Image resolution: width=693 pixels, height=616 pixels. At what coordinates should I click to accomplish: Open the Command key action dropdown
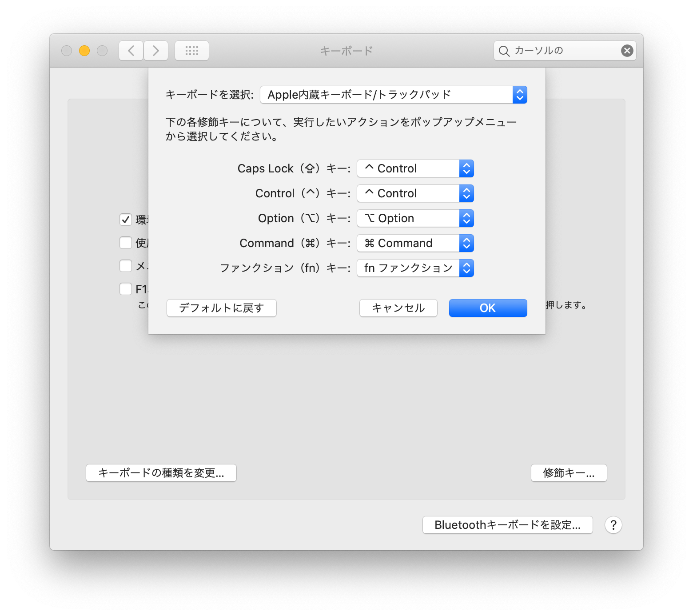[x=415, y=243]
